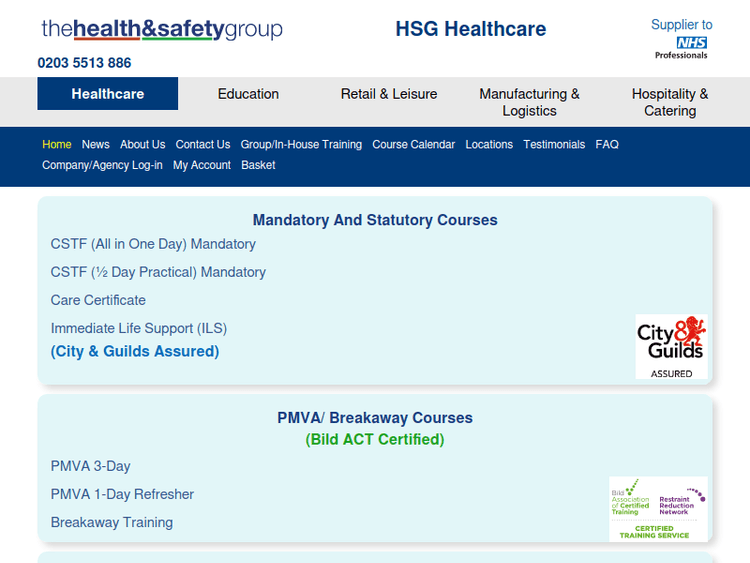
Task: Switch to the Education sector tab
Action: [248, 94]
